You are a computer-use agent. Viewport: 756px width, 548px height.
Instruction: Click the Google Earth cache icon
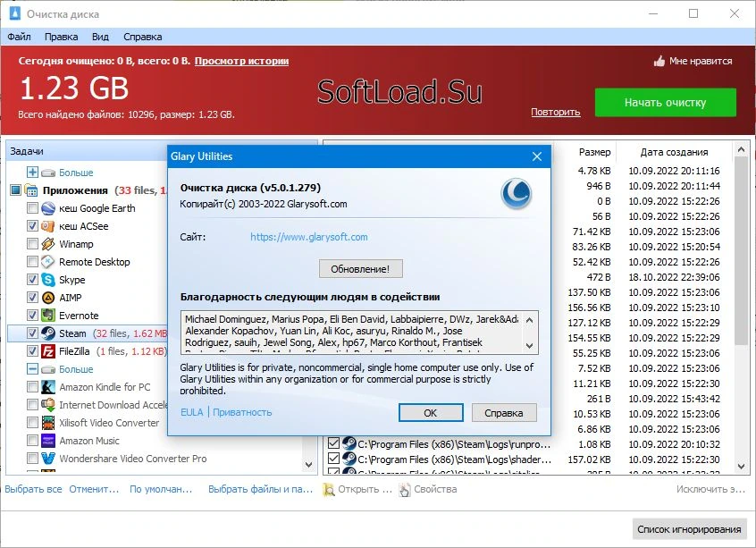tap(47, 208)
